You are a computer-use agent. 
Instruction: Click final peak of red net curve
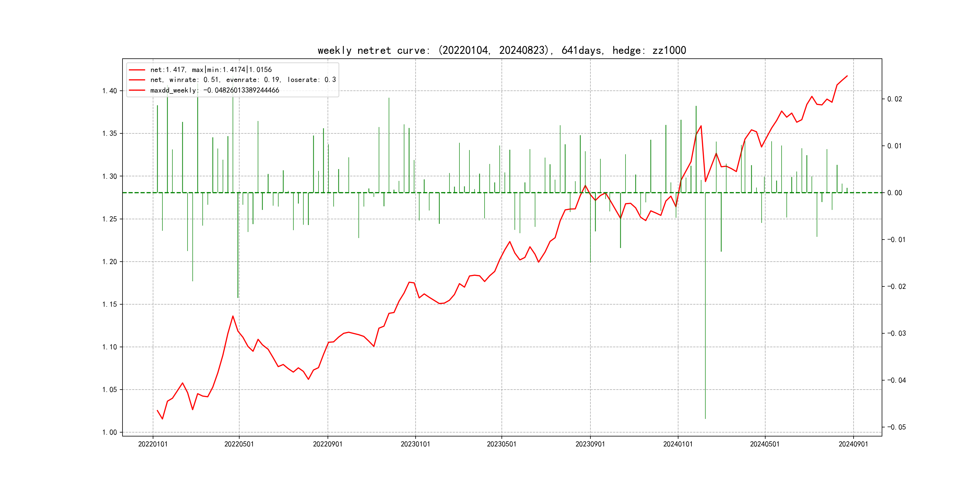847,76
